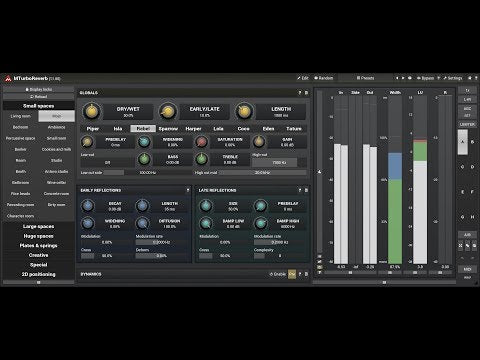Toggle Display locks button

pos(39,89)
